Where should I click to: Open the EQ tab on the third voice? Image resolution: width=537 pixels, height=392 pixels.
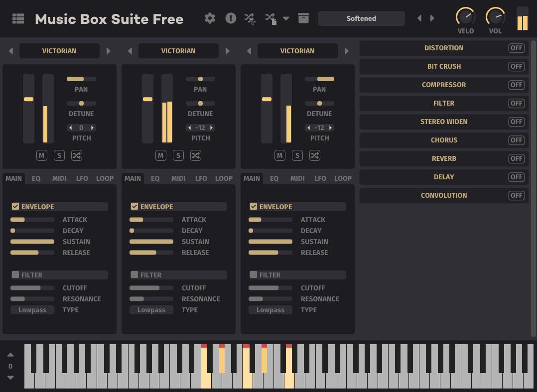[x=274, y=178]
